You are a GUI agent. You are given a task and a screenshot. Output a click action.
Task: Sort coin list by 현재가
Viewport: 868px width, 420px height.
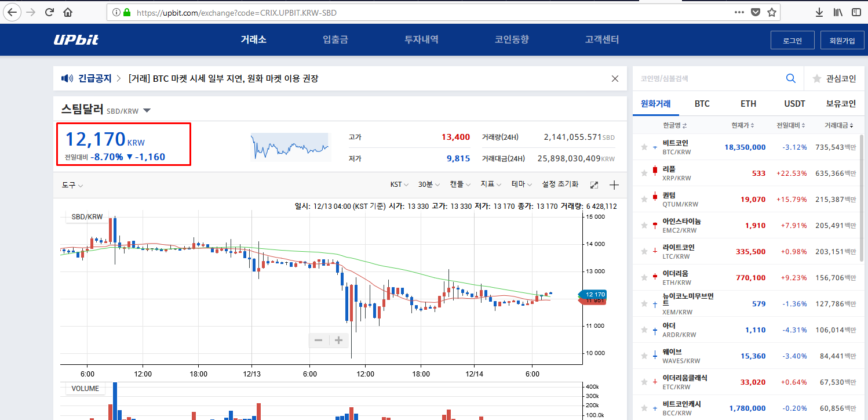743,125
